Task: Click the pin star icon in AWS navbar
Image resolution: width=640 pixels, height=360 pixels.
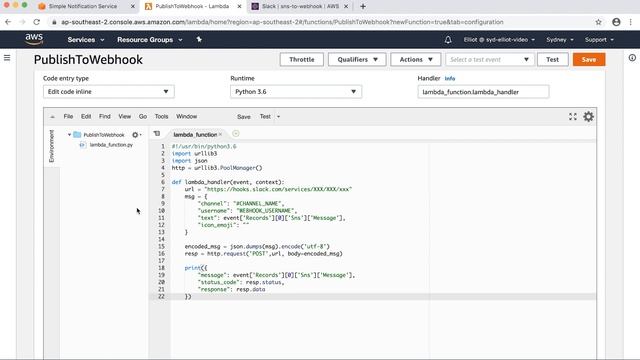Action: click(199, 39)
